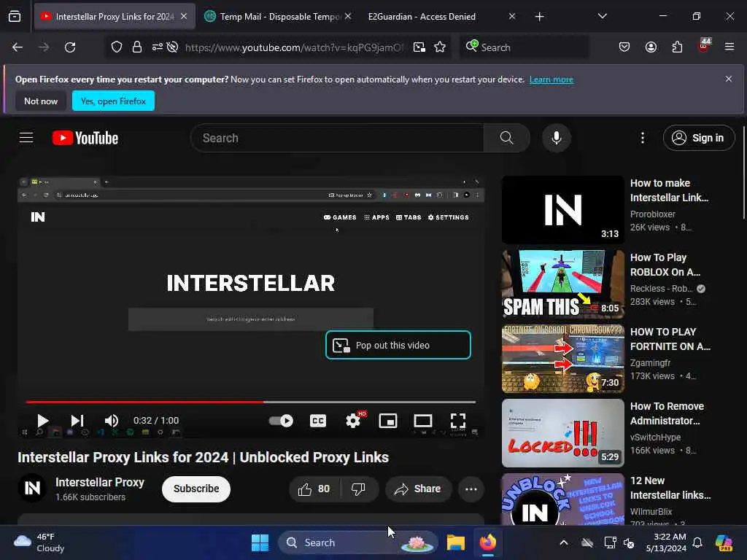Click the YouTube search field
Image resolution: width=747 pixels, height=560 pixels.
[337, 138]
